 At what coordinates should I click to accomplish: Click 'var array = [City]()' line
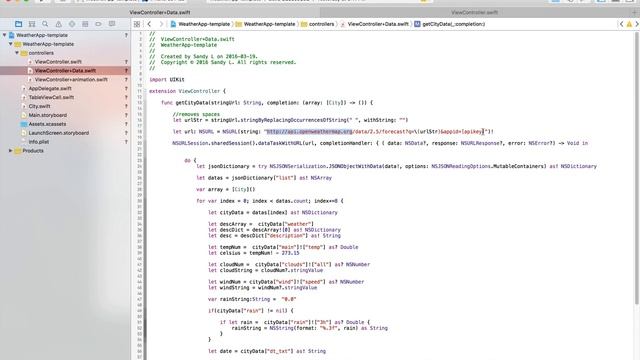(x=225, y=189)
